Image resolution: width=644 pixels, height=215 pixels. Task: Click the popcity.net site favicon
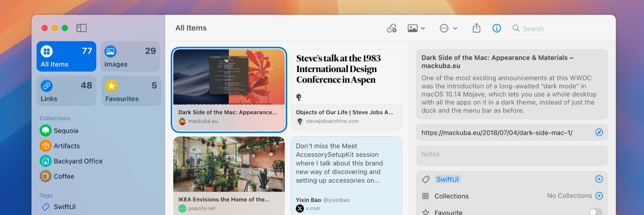(x=182, y=209)
